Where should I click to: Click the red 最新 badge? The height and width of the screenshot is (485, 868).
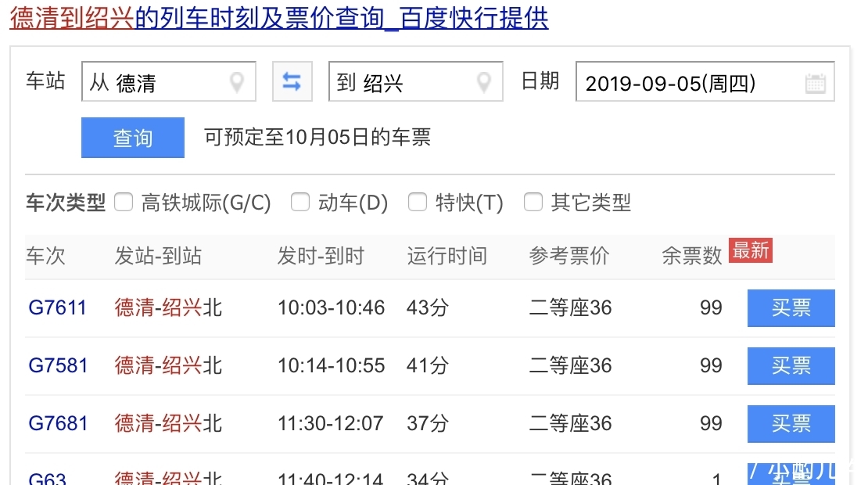click(x=751, y=250)
